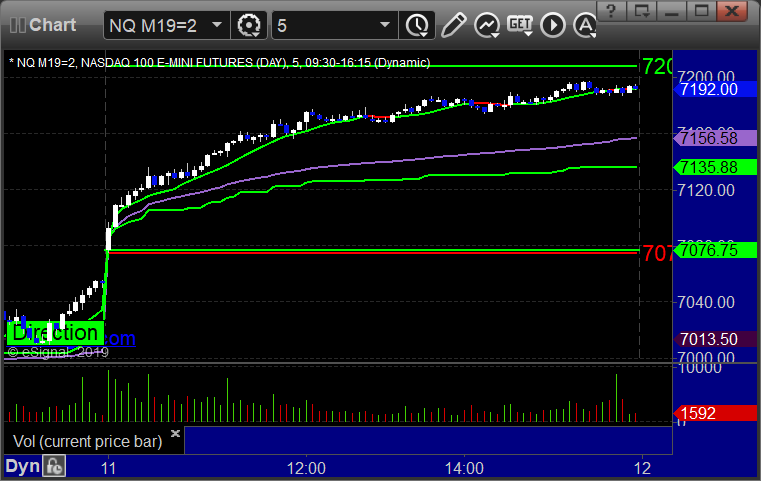Select the Vol (current price bar) label
761x481 pixels.
87,441
